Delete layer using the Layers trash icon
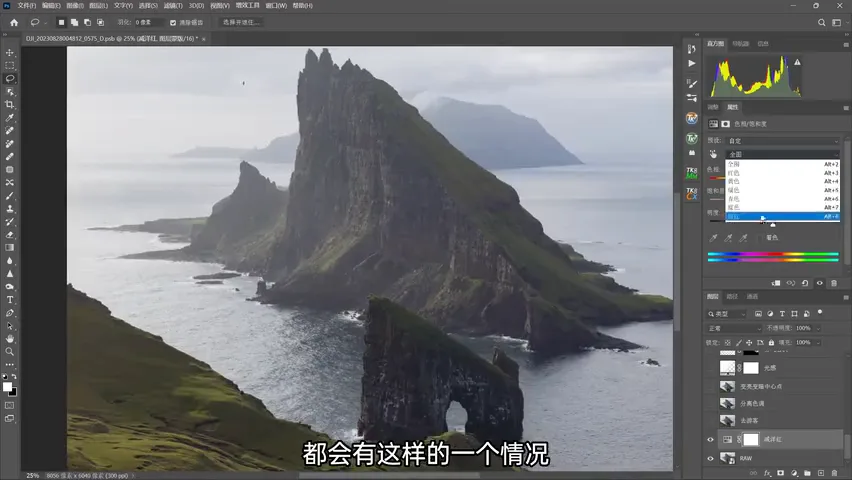The image size is (852, 480). (835, 473)
